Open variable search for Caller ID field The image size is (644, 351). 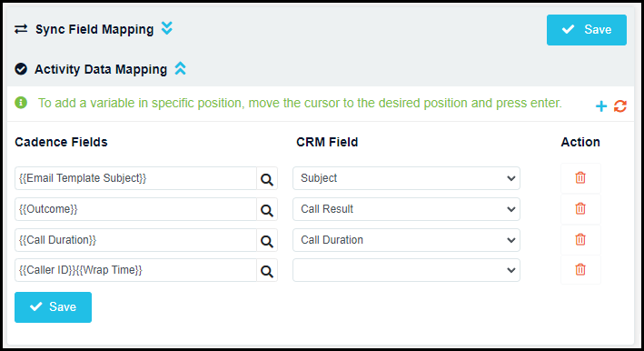(267, 270)
